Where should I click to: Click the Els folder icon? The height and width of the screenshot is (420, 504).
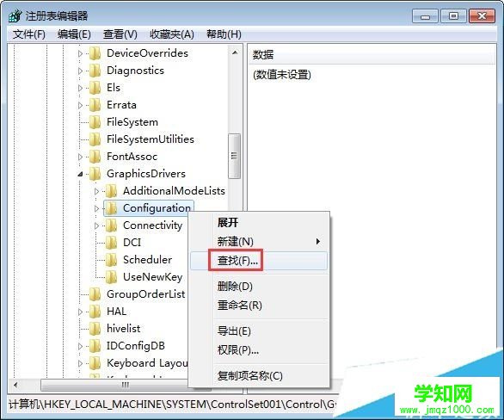(x=95, y=88)
